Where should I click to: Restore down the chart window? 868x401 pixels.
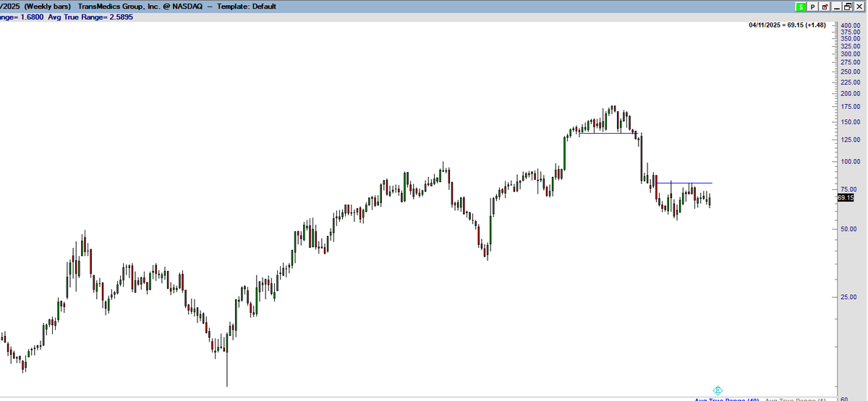[847, 7]
